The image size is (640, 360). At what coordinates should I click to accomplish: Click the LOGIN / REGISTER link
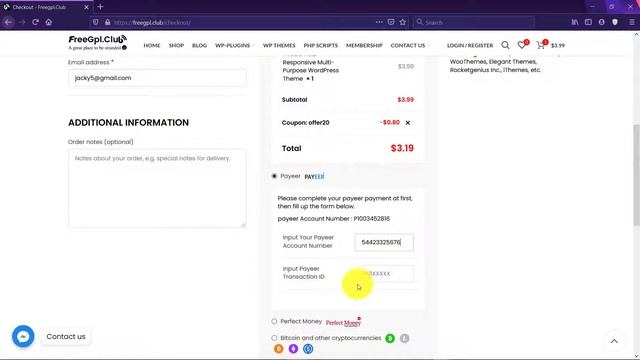point(470,45)
